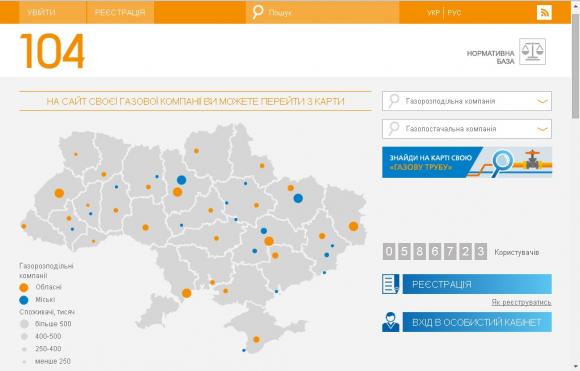The width and height of the screenshot is (580, 371).
Task: Select the orange Volyn region marker
Action: click(76, 154)
